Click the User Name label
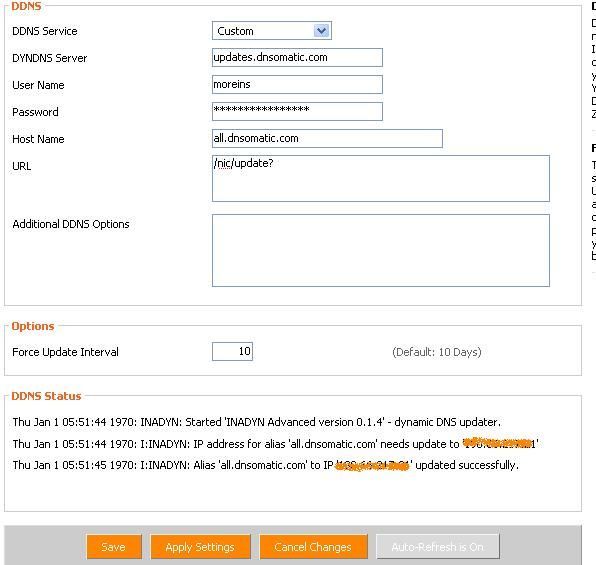The image size is (596, 565). tap(38, 85)
